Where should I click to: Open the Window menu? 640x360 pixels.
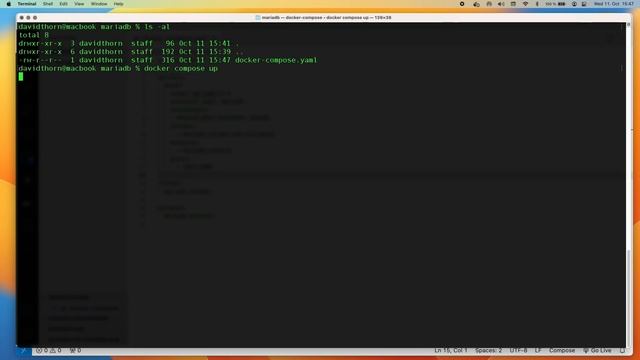99,4
